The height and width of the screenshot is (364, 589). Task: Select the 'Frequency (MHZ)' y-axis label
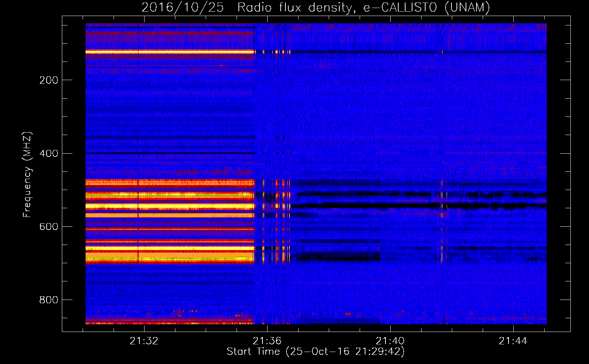point(27,174)
